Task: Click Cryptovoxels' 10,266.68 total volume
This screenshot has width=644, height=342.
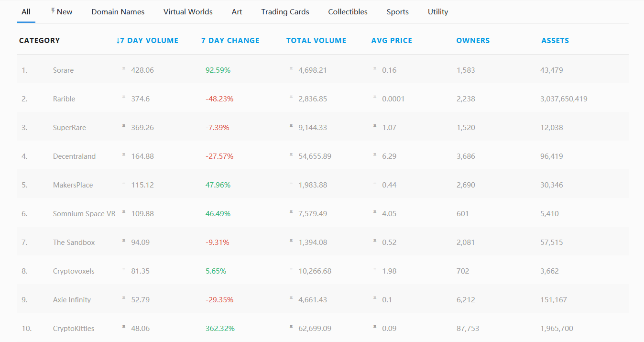Action: [x=315, y=271]
